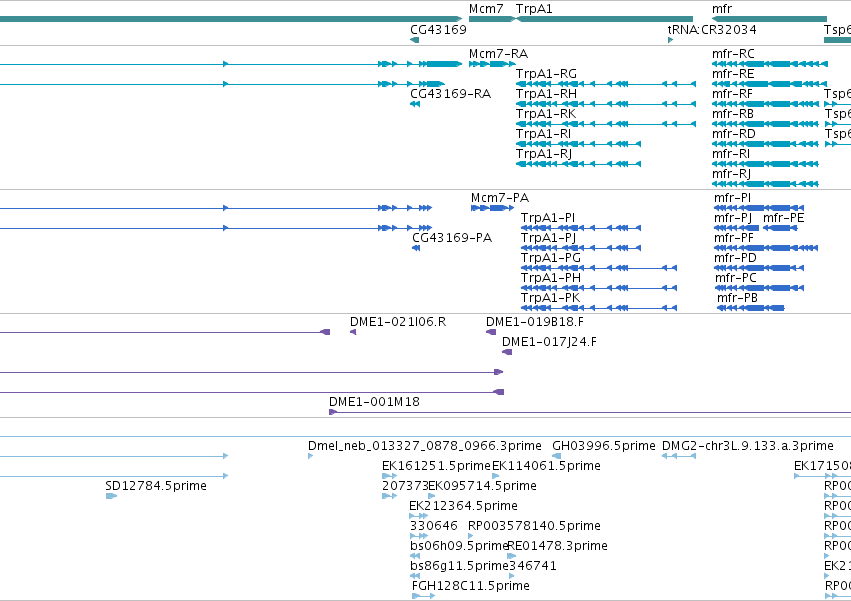Select protein mfr-PJ

pos(733,218)
